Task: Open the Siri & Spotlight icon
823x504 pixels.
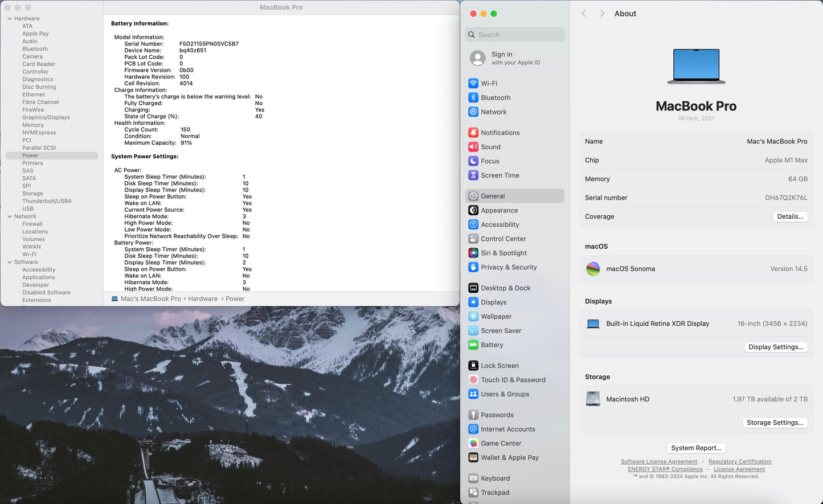Action: click(473, 253)
